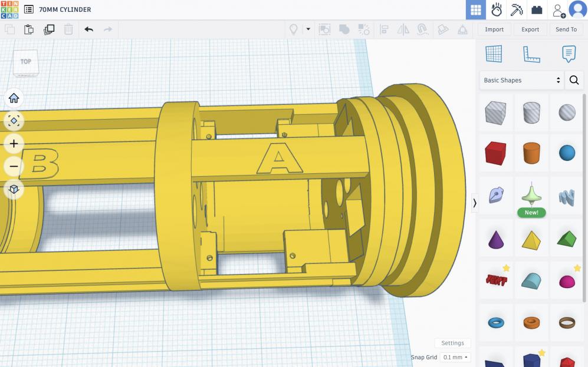
Task: Toggle the Ruler tool in shapes panel
Action: coord(531,54)
